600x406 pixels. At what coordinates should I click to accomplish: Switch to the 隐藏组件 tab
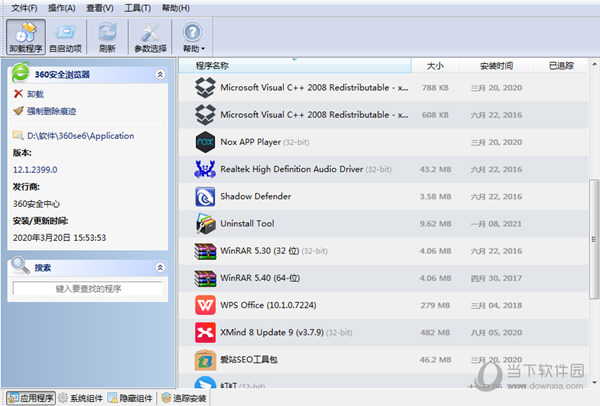tap(130, 398)
